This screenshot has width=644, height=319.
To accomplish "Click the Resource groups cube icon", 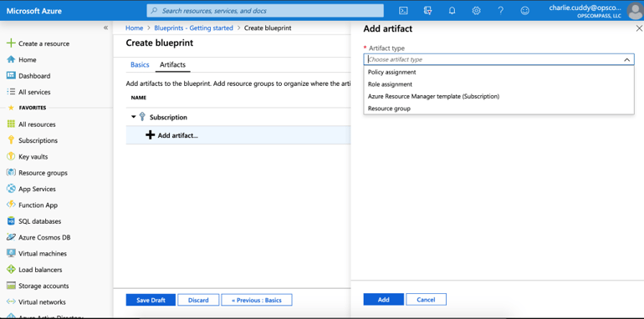I will coord(11,173).
